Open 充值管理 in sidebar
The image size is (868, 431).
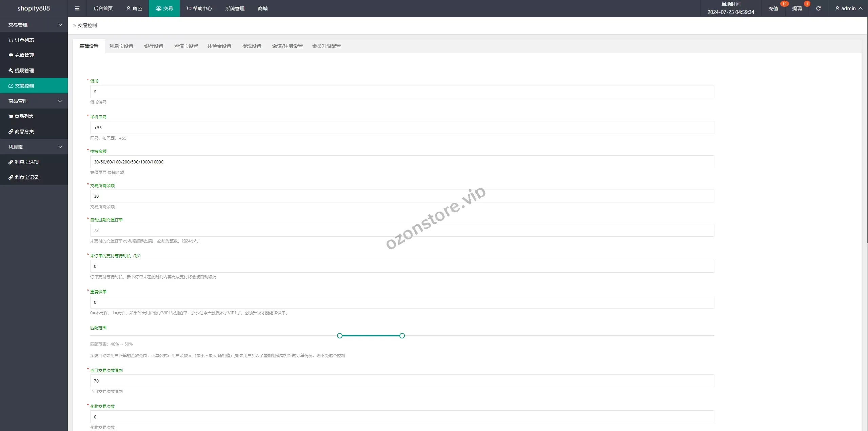tap(24, 55)
